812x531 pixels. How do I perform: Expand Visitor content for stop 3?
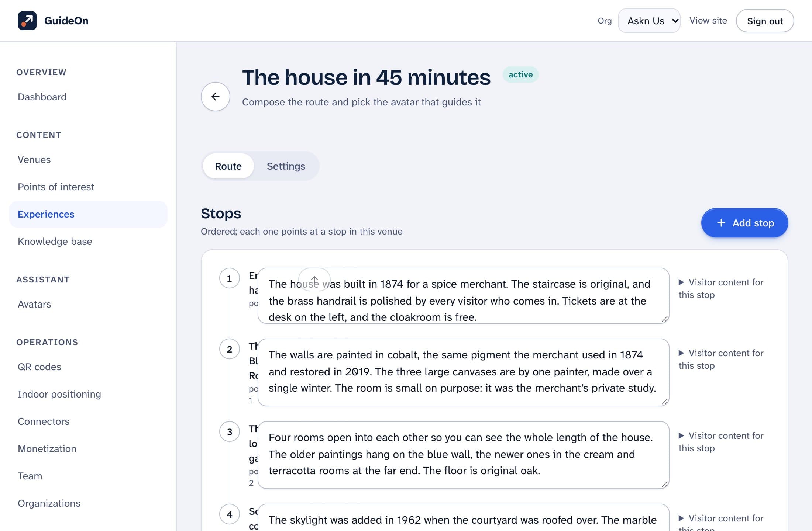[x=721, y=442]
